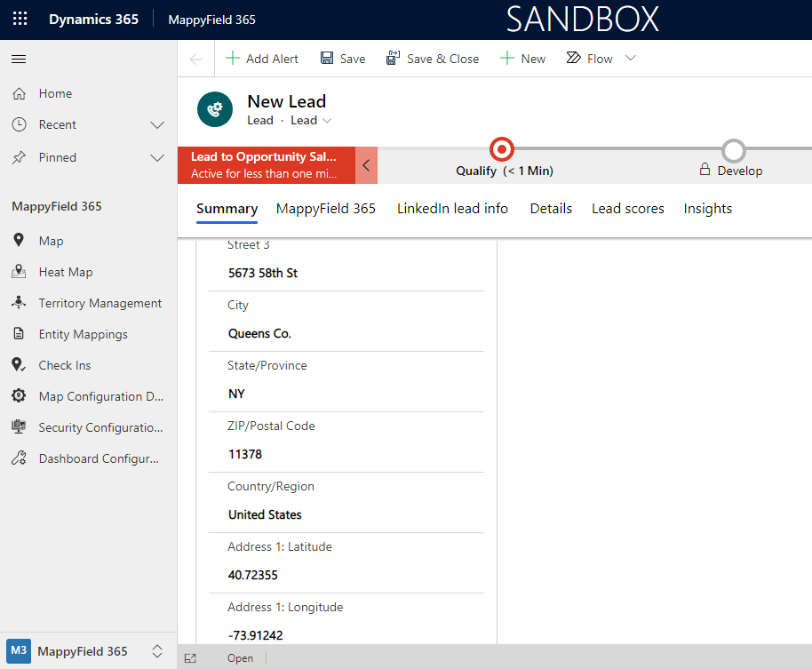The height and width of the screenshot is (669, 812).
Task: Toggle the hamburger navigation menu
Action: (x=19, y=59)
